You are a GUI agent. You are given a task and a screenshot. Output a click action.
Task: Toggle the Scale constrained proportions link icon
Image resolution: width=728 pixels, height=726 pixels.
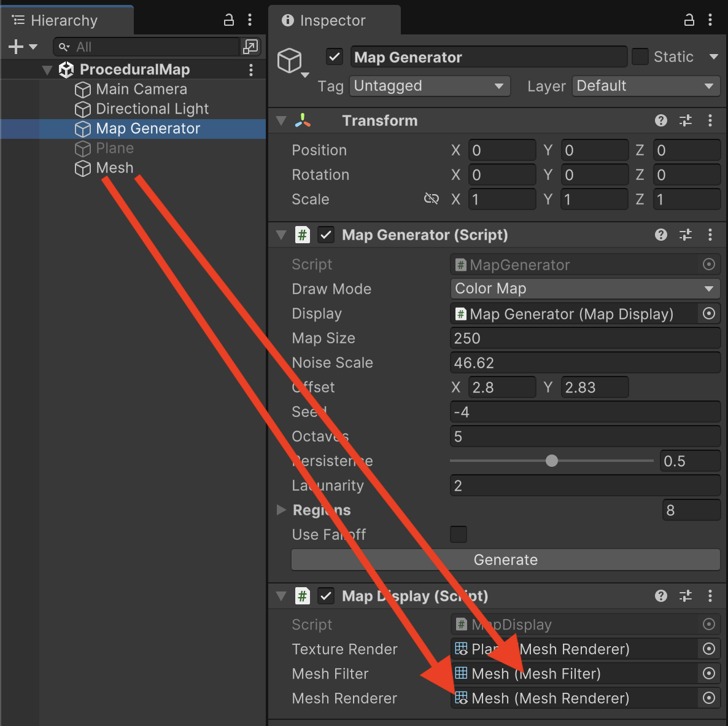pos(432,199)
